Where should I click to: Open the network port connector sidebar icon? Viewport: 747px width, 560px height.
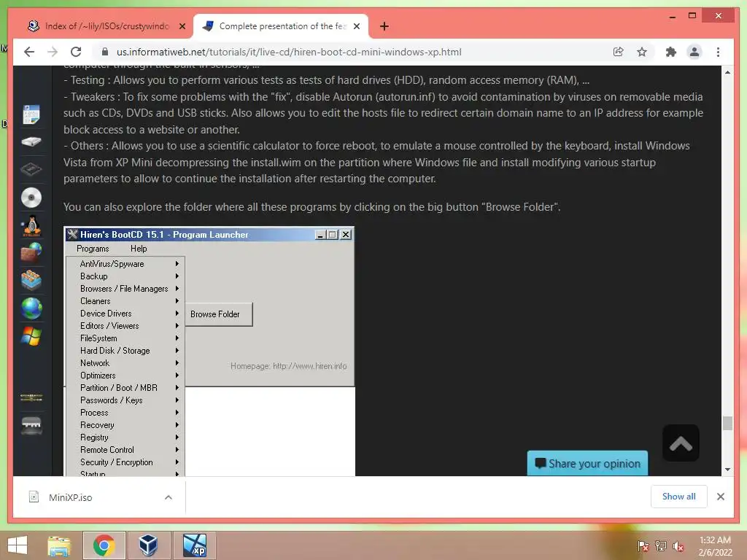point(31,425)
